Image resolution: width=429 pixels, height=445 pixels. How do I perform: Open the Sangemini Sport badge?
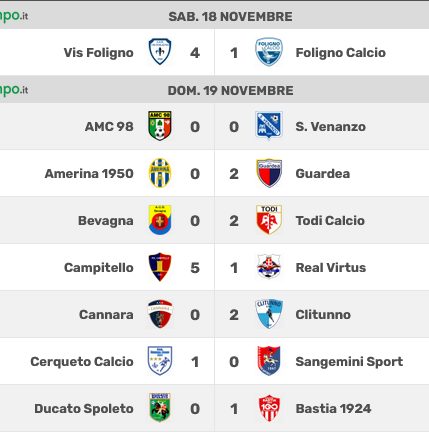(x=269, y=361)
